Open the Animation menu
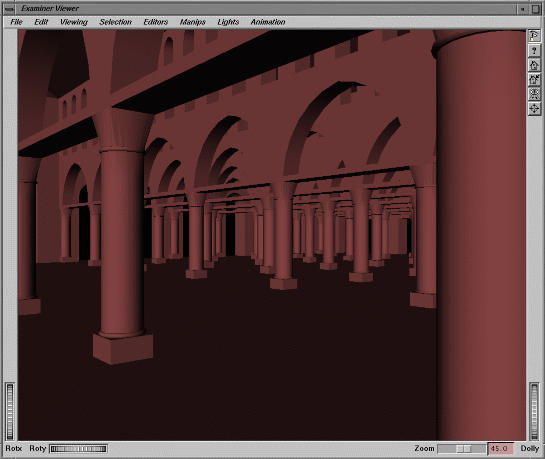 (268, 22)
